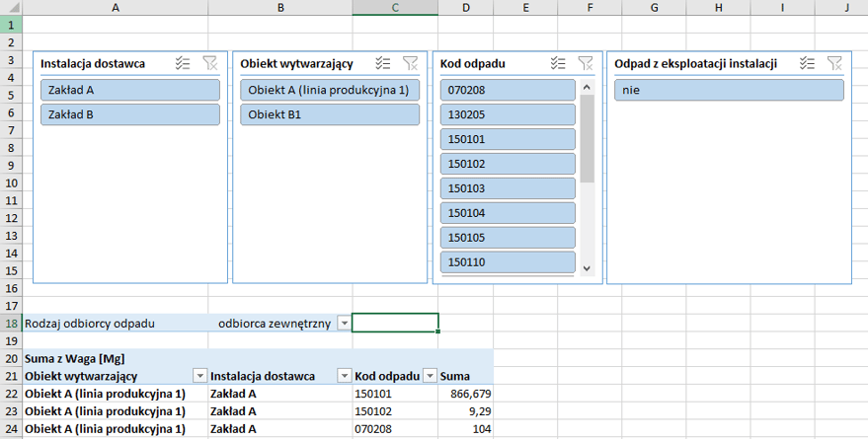This screenshot has height=439, width=868.
Task: Clear filter on Obiekt wytwarzający slicer
Action: click(x=411, y=63)
